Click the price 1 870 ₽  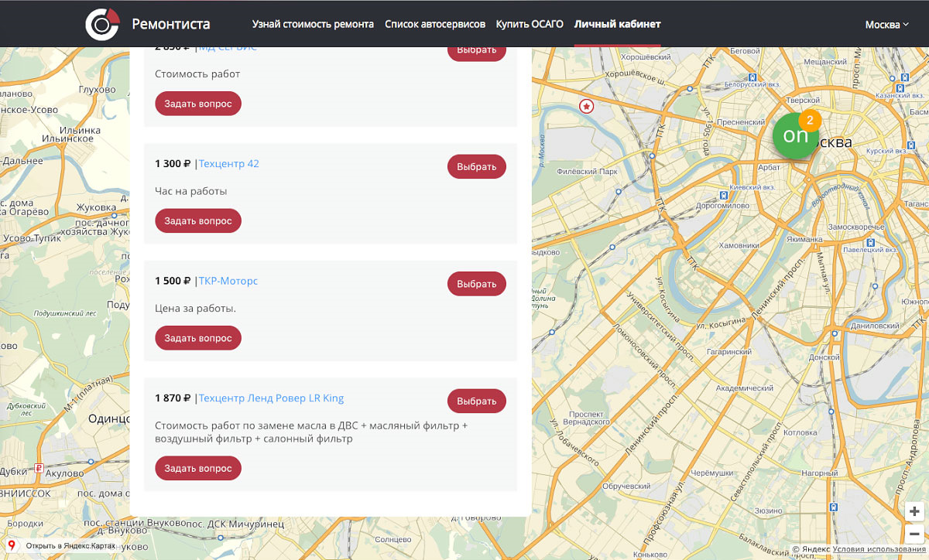click(173, 398)
